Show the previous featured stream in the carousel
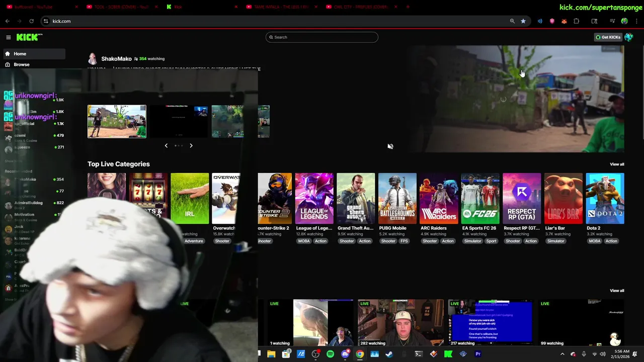This screenshot has width=644, height=362. pos(166,145)
